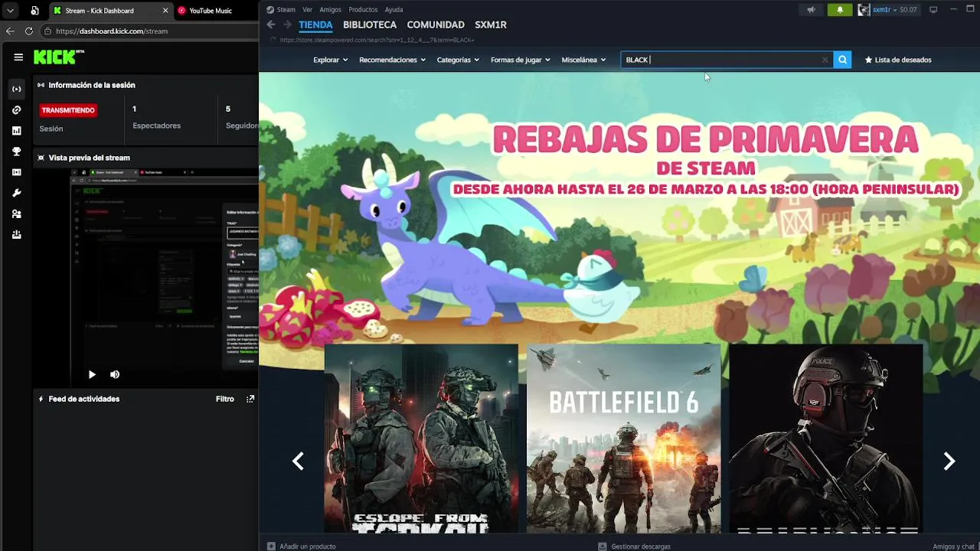Click the TRANSMITIENDO status badge

tap(68, 110)
